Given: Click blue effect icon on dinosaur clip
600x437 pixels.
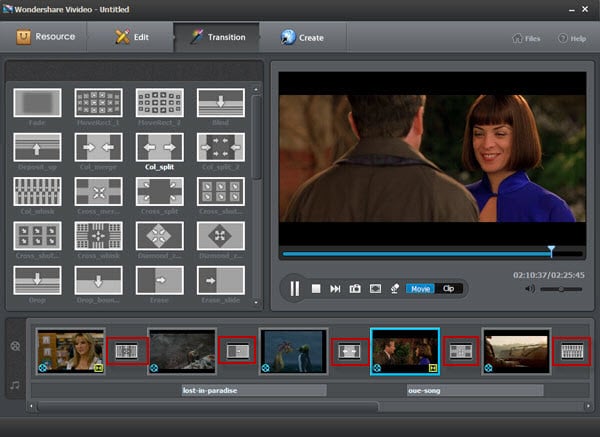Looking at the screenshot, I should point(266,368).
